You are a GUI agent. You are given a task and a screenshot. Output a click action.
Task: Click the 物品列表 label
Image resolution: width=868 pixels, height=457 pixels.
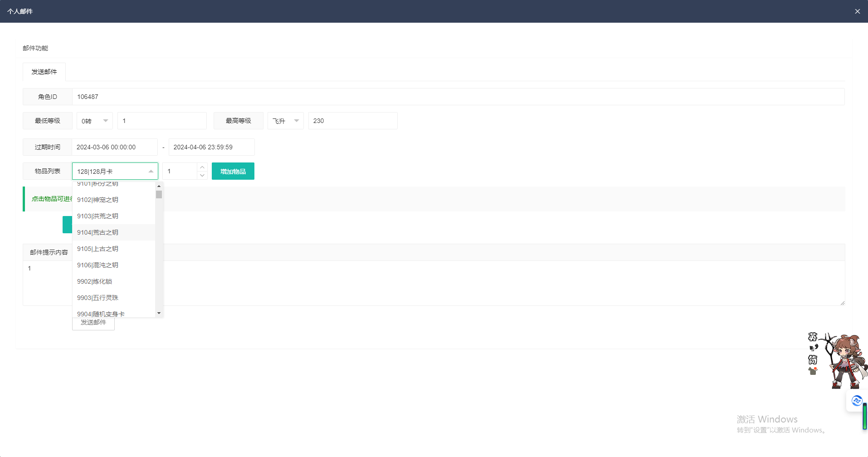(x=48, y=171)
